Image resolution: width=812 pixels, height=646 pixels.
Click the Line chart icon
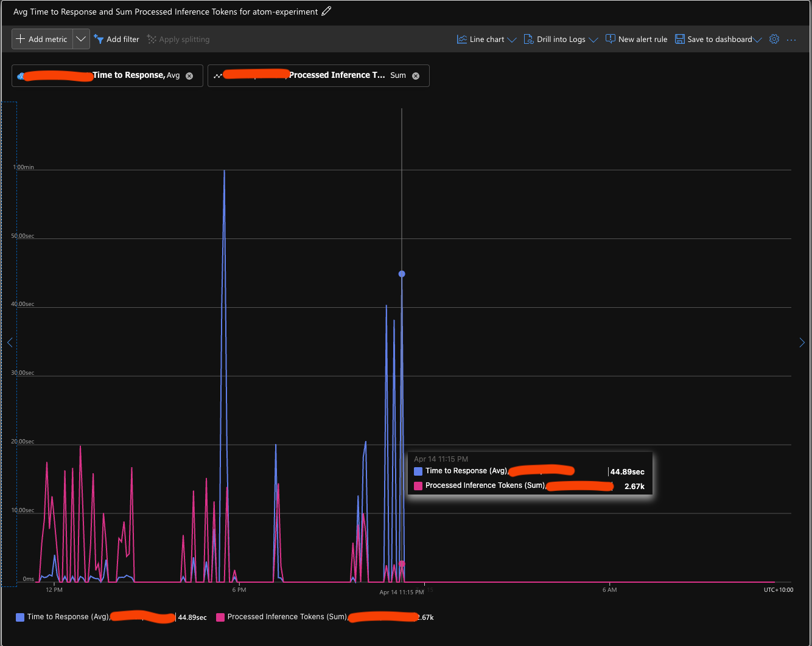point(461,38)
